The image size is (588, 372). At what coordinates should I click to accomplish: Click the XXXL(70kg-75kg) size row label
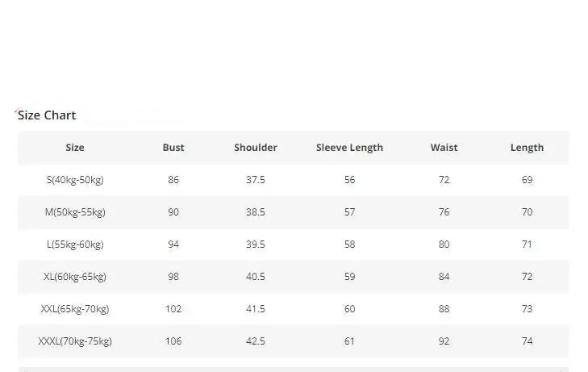pos(75,341)
